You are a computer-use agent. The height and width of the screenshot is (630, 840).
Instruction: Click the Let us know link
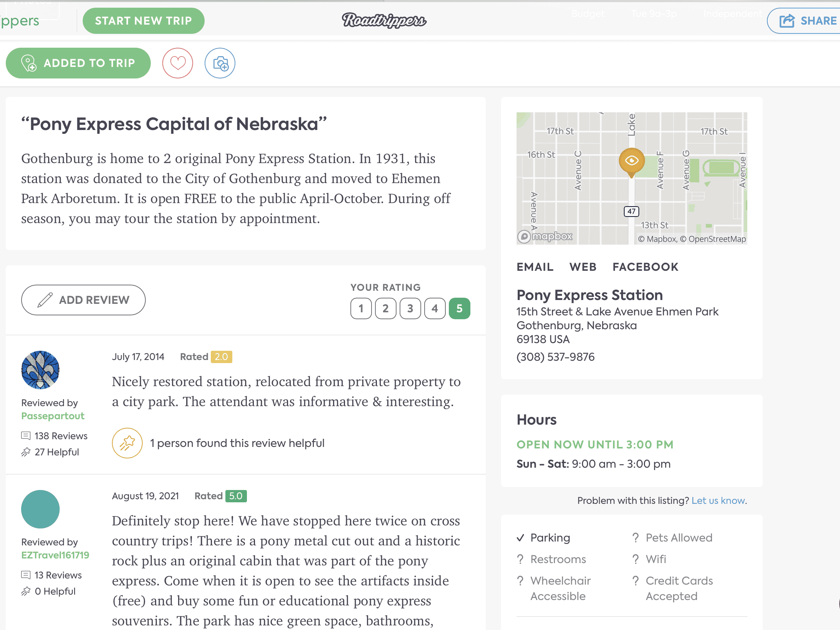point(718,500)
